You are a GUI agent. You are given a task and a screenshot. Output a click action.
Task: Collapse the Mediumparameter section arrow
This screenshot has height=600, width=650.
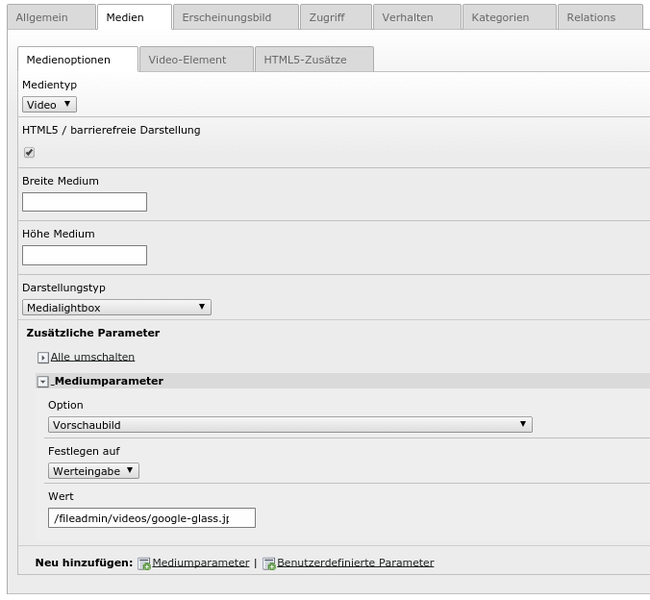click(43, 382)
